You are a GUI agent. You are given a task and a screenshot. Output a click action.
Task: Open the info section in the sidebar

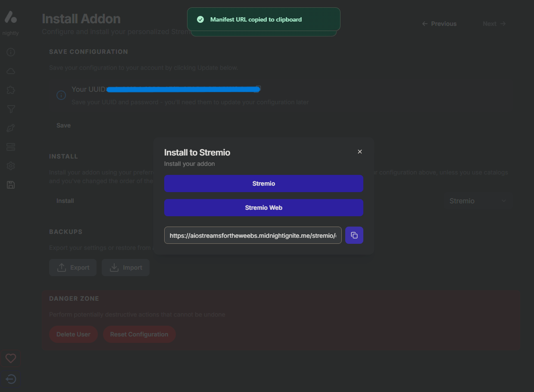coord(10,52)
